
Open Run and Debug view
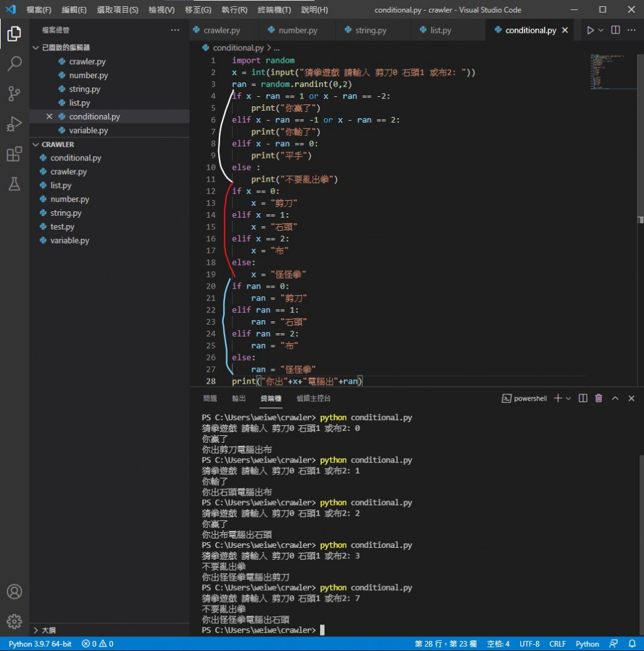pos(14,124)
